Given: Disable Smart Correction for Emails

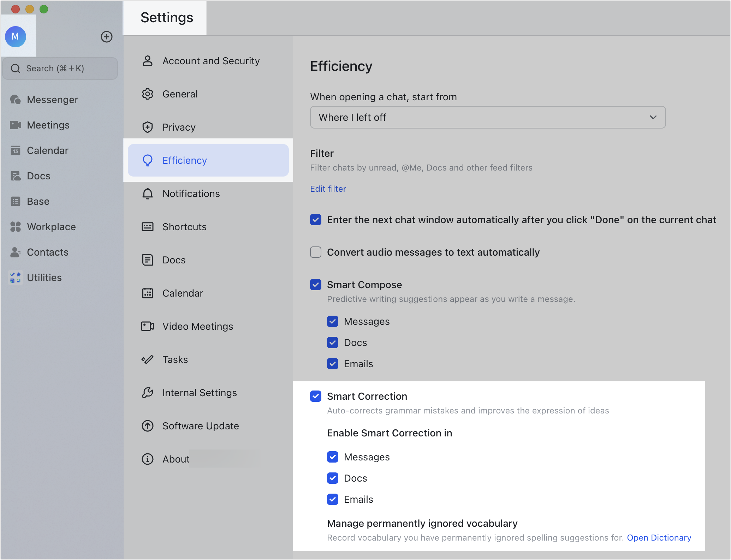Looking at the screenshot, I should [333, 499].
